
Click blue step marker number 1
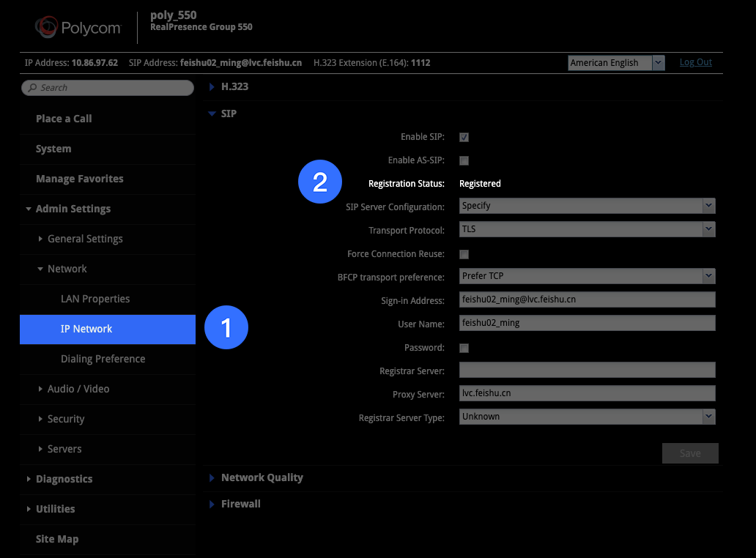tap(226, 327)
